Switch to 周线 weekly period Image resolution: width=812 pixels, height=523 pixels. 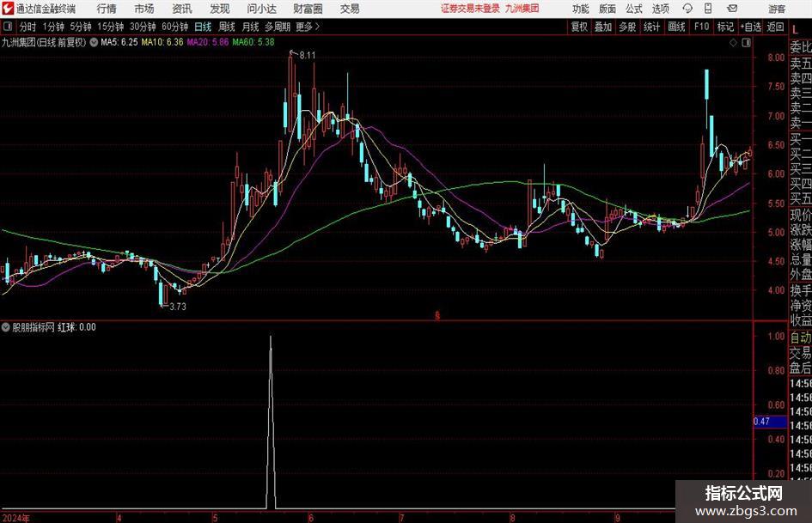click(227, 27)
